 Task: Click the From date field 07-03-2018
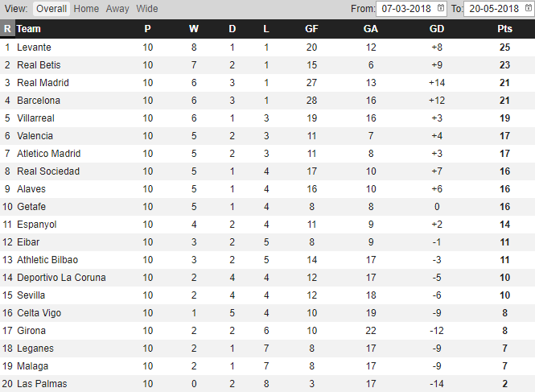[411, 9]
